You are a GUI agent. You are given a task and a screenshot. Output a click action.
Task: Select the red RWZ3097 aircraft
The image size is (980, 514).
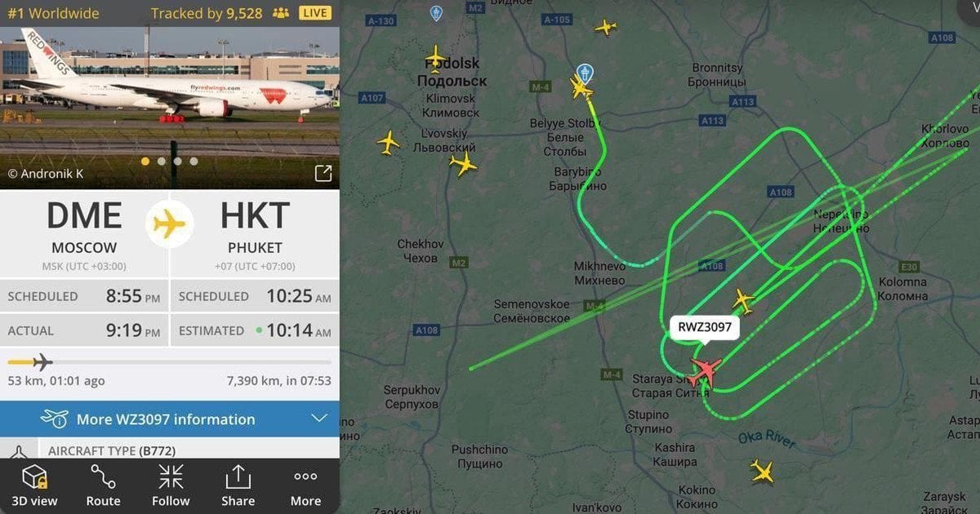[x=703, y=371]
